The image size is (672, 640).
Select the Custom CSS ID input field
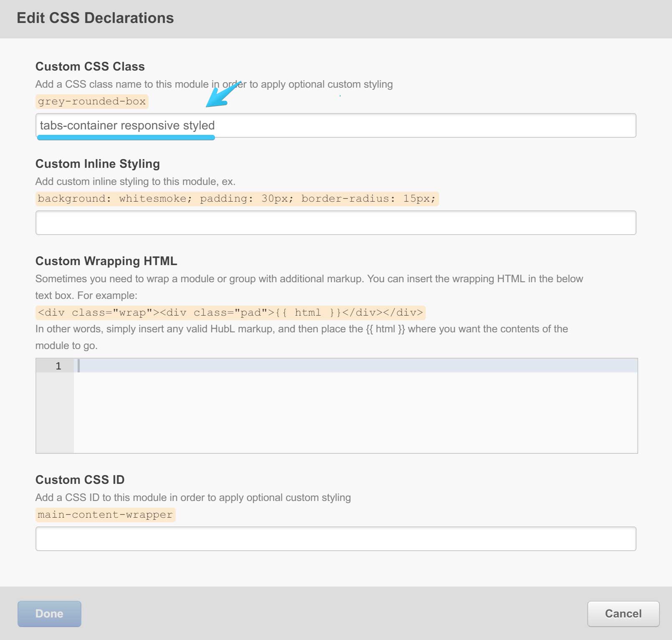click(x=336, y=539)
